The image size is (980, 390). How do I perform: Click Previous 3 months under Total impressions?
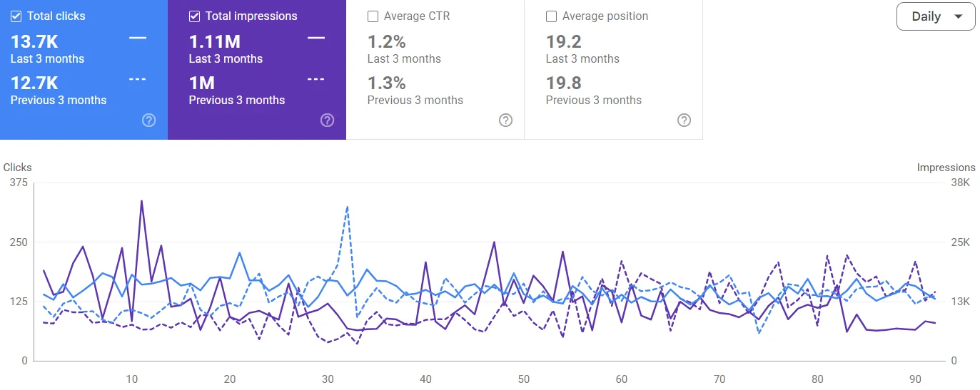[x=237, y=100]
